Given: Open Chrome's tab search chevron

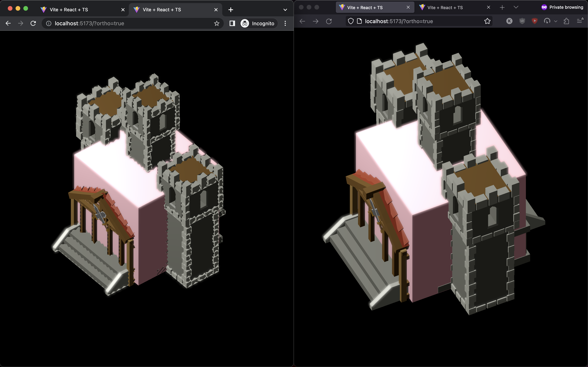Looking at the screenshot, I should 285,10.
